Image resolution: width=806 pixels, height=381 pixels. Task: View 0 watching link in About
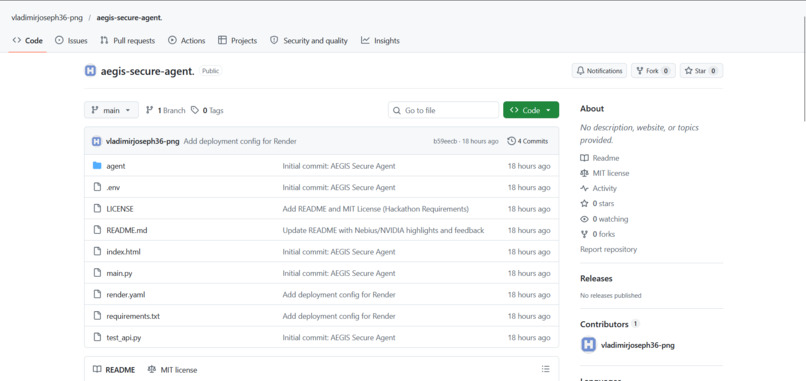(604, 219)
